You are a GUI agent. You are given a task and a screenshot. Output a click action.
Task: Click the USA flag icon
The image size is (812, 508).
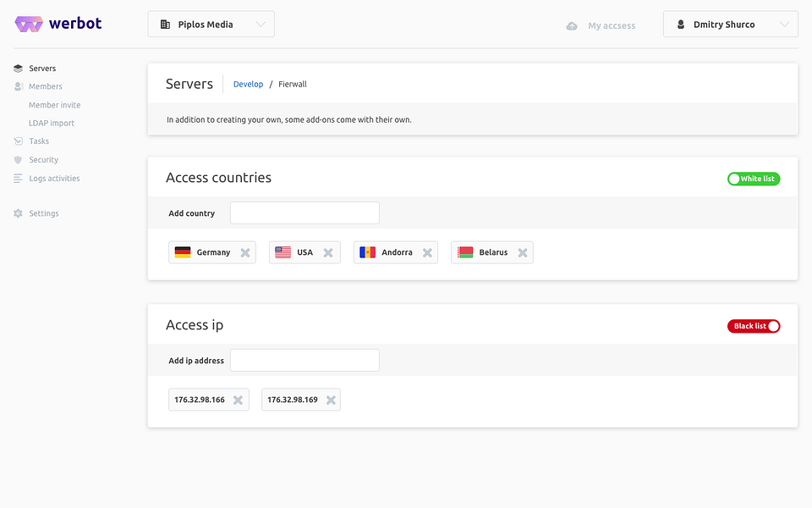(283, 252)
